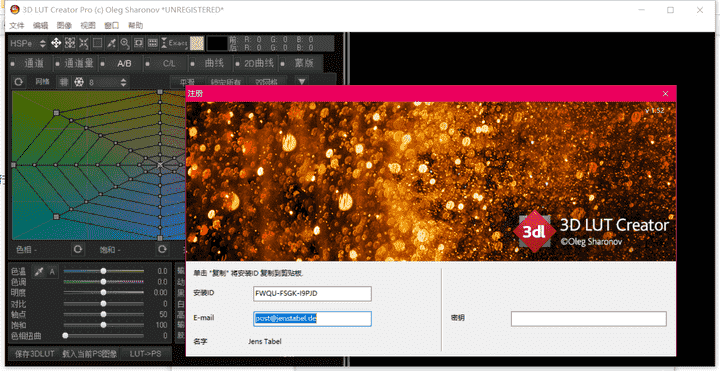720x371 pixels.
Task: Click the grid layout icon in toolbar
Action: (152, 43)
